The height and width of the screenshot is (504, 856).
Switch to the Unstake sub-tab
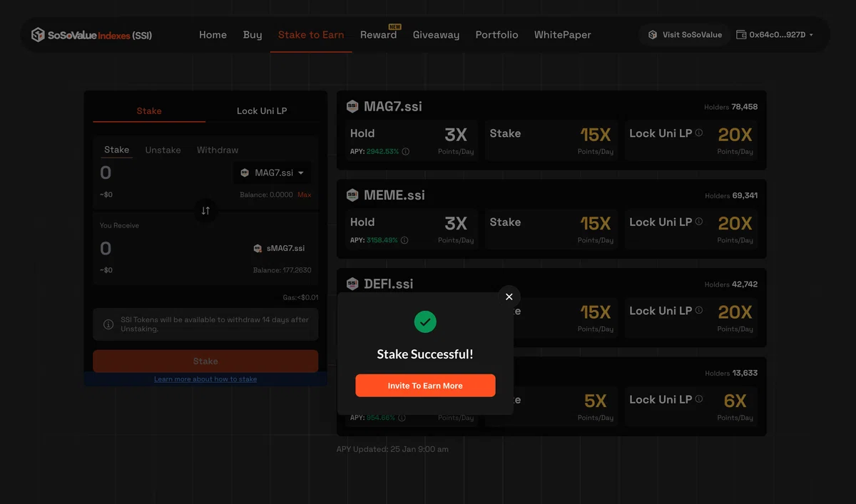click(x=163, y=150)
